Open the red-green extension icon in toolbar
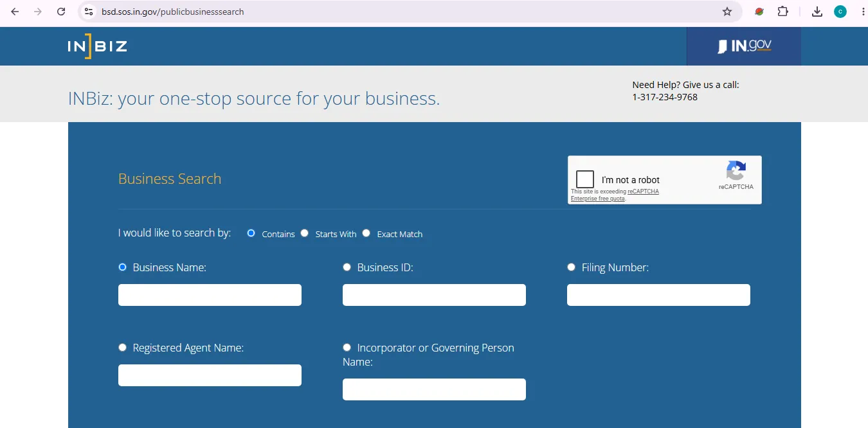 759,12
